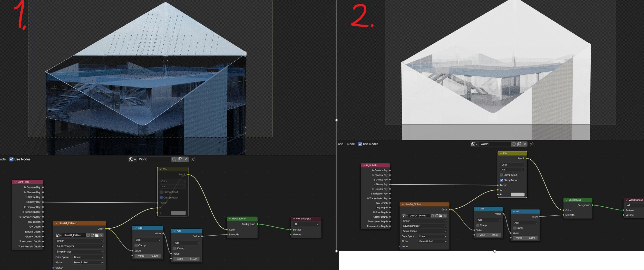Open the Equirectangular projection dropdown
The image size is (644, 270).
80,246
